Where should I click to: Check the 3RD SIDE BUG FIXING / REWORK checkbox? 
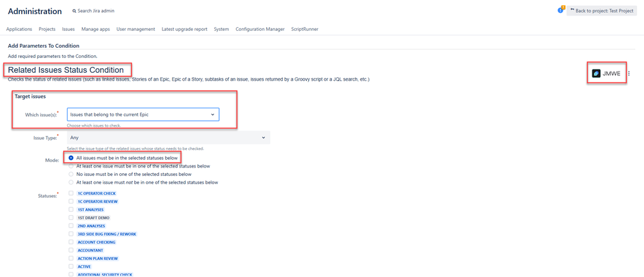[71, 234]
